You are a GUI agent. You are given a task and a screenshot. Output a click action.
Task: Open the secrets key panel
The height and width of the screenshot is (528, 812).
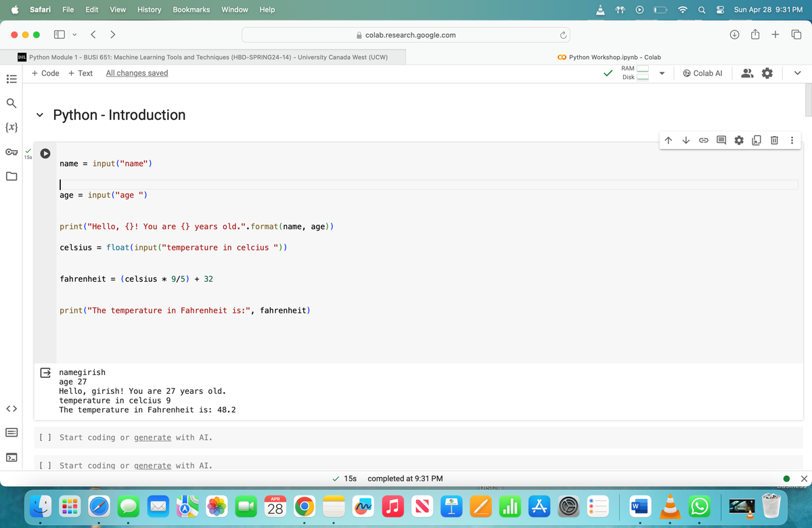coord(10,152)
